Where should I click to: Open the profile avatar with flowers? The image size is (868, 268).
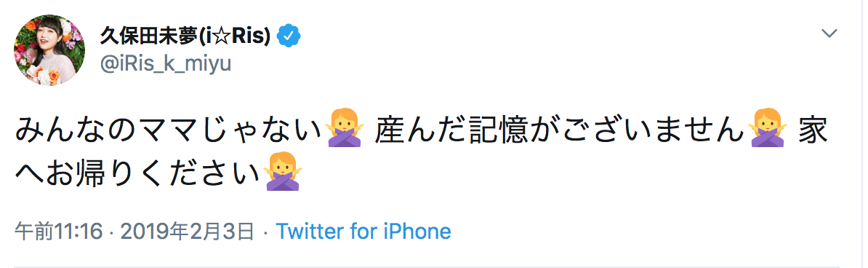pyautogui.click(x=49, y=50)
